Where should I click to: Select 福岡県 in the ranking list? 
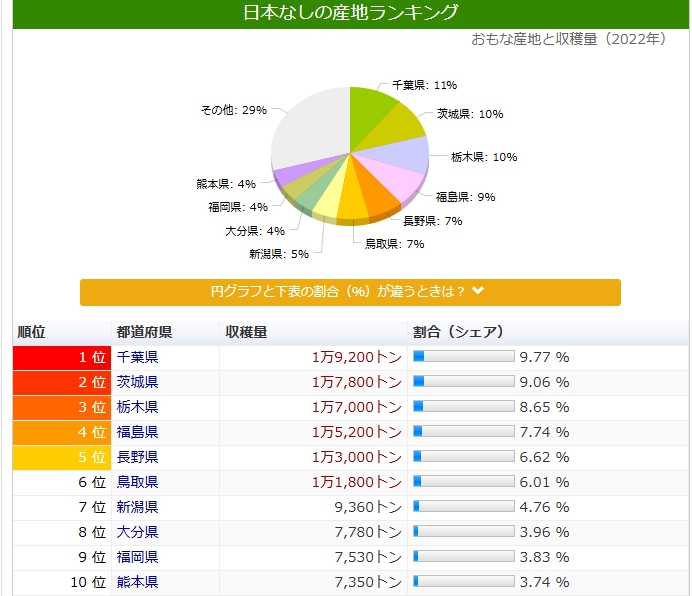pos(137,557)
